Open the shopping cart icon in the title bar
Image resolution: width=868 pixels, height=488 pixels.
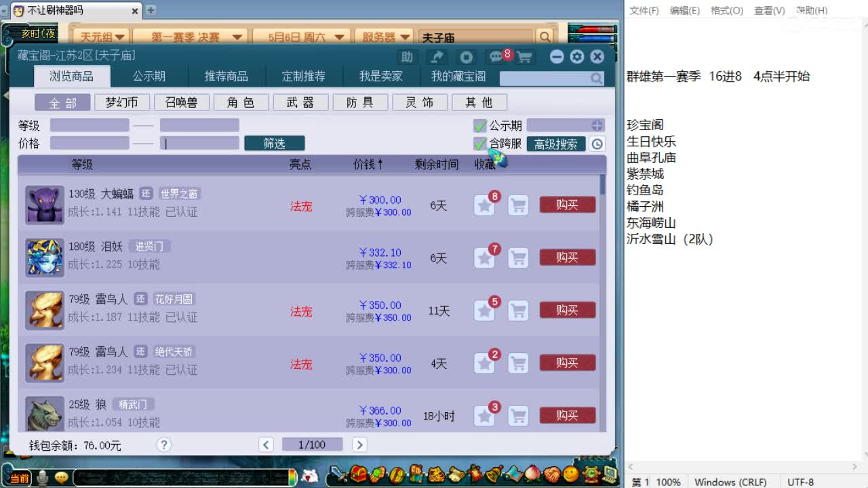[524, 57]
